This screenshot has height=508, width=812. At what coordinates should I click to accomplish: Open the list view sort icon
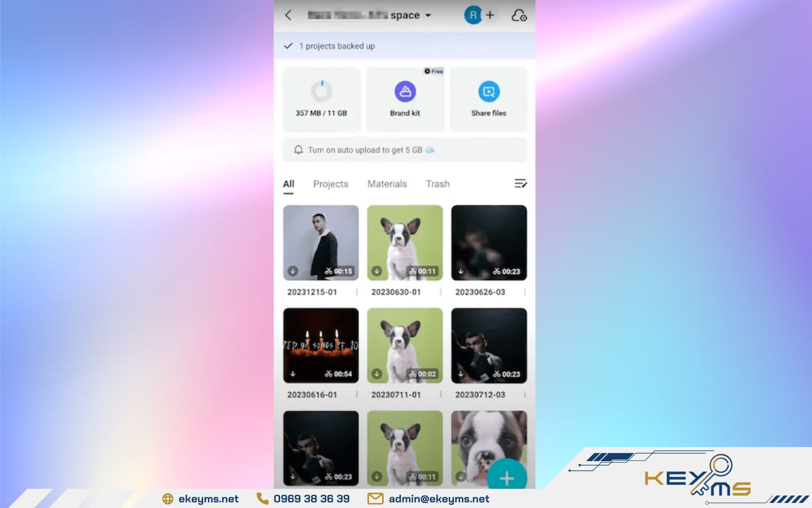point(520,183)
